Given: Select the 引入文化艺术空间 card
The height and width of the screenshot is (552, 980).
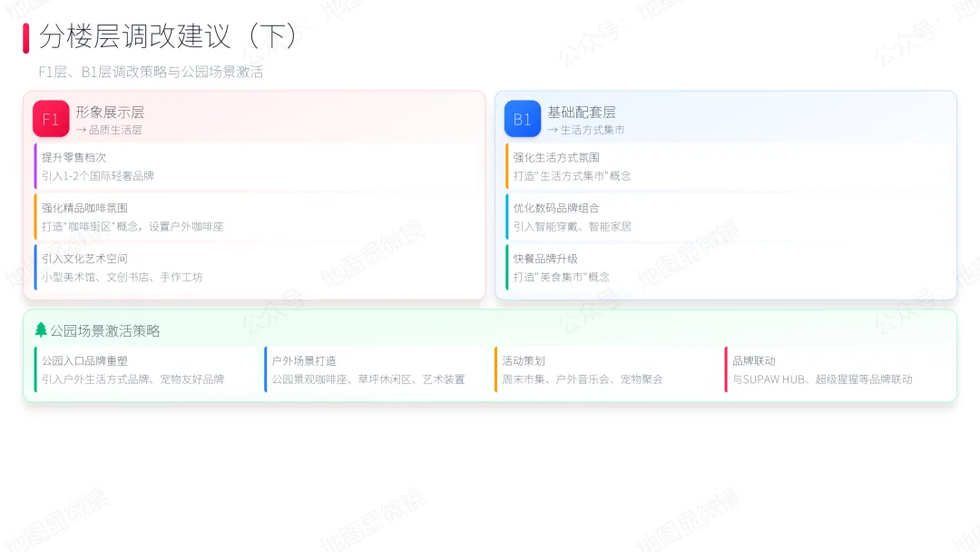Looking at the screenshot, I should click(259, 268).
